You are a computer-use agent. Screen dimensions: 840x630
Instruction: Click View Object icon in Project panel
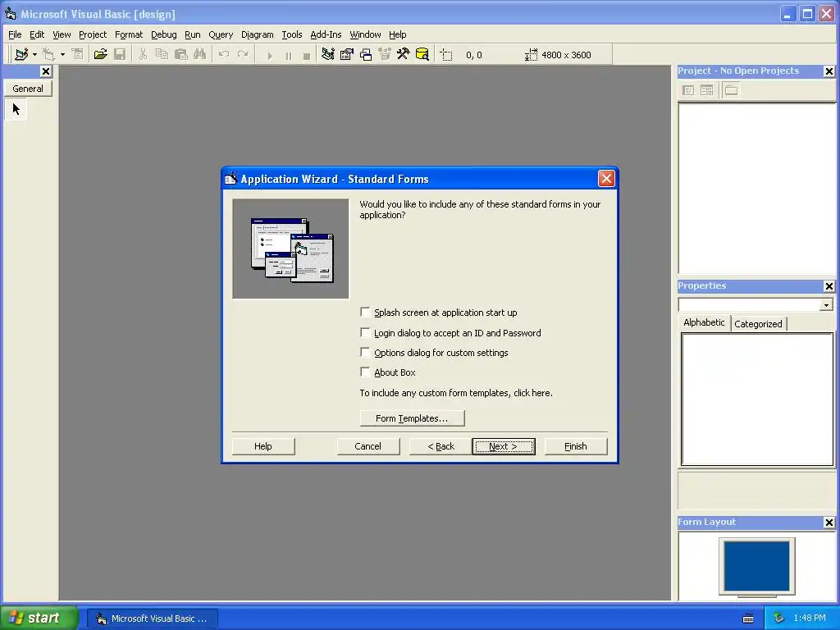(x=706, y=90)
